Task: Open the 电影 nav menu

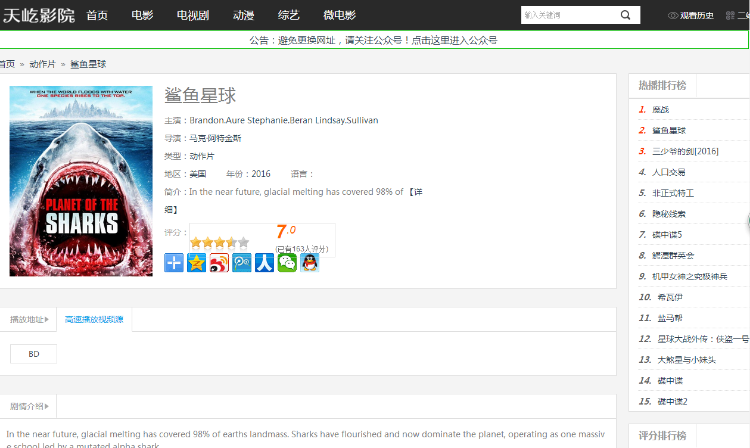Action: pyautogui.click(x=142, y=15)
